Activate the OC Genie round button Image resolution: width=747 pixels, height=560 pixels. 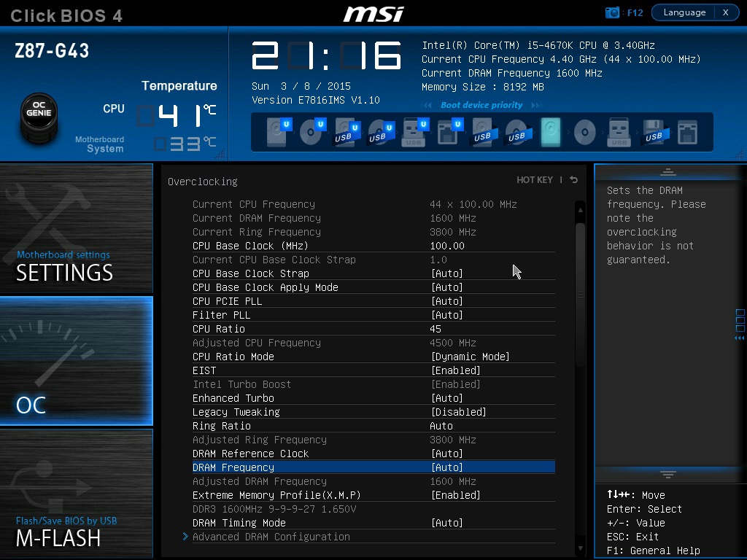tap(39, 117)
